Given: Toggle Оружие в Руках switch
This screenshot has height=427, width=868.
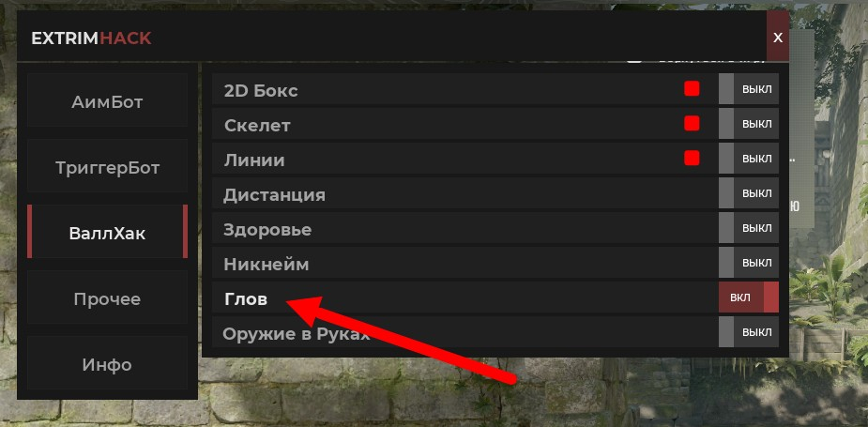Looking at the screenshot, I should point(749,332).
